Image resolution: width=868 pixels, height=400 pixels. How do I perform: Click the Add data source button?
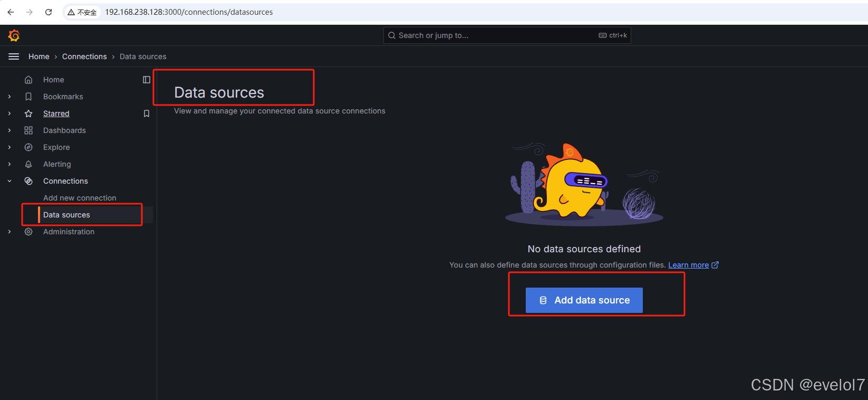[584, 300]
